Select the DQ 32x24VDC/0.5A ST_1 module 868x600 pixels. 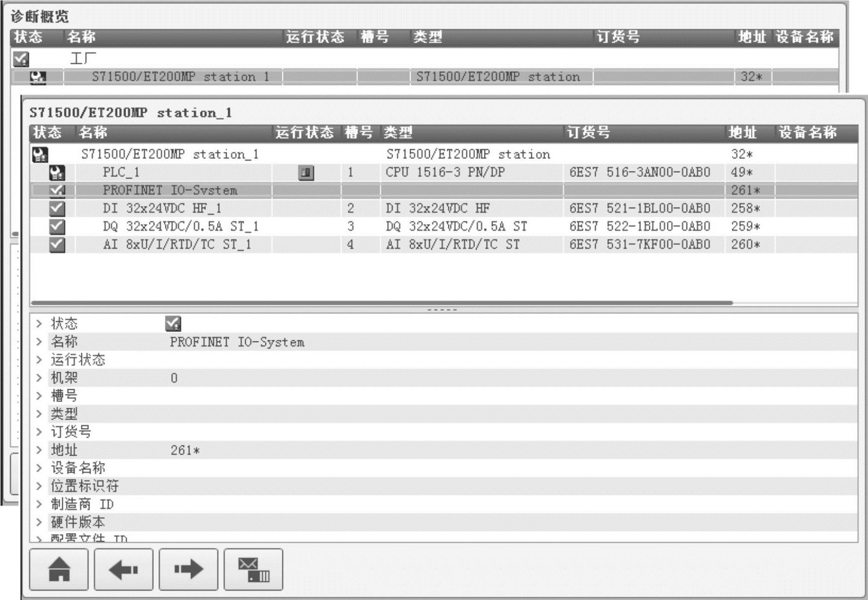444,226
